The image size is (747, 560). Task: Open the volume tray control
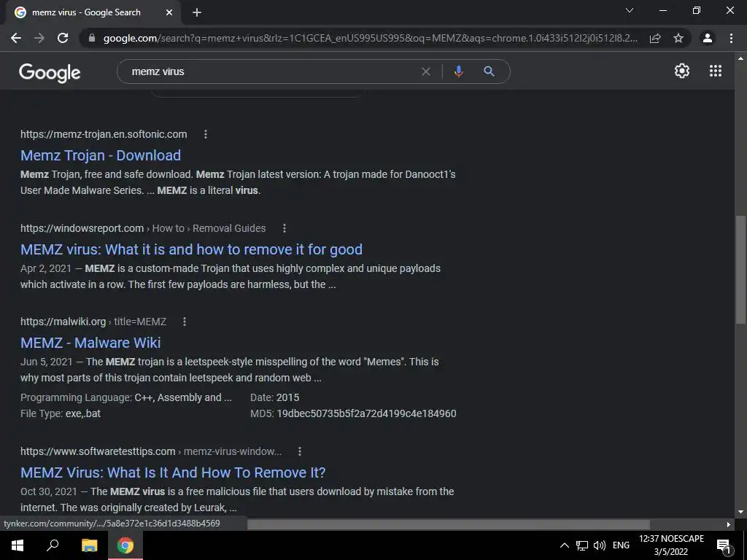(x=599, y=545)
